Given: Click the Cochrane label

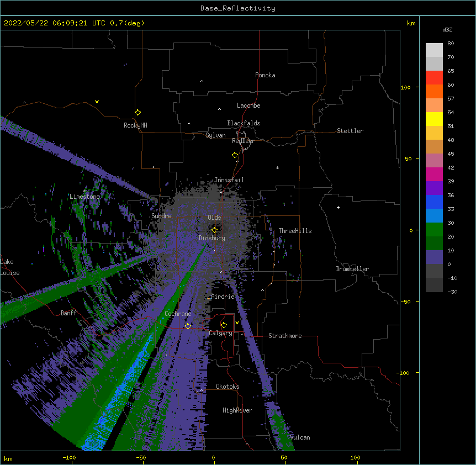Looking at the screenshot, I should pos(178,314).
